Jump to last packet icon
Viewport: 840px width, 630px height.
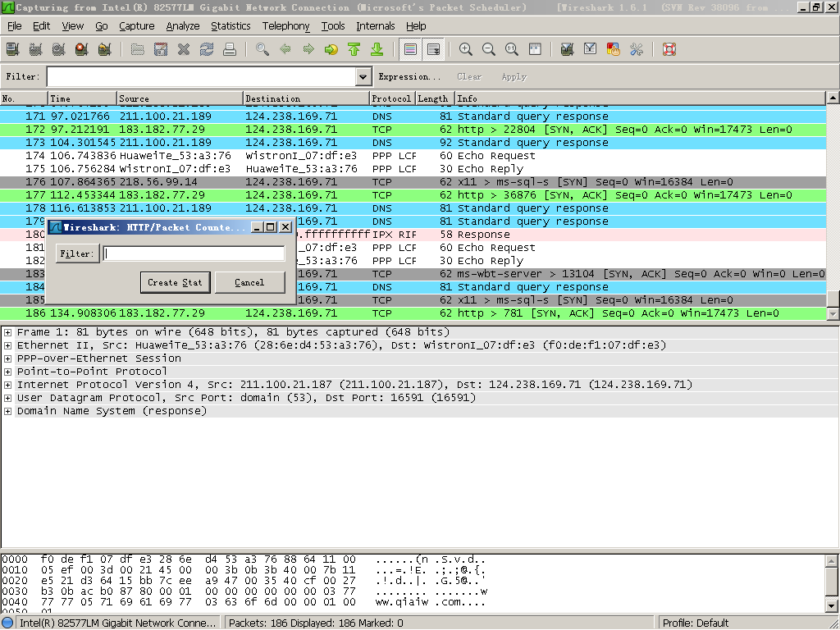pos(377,49)
